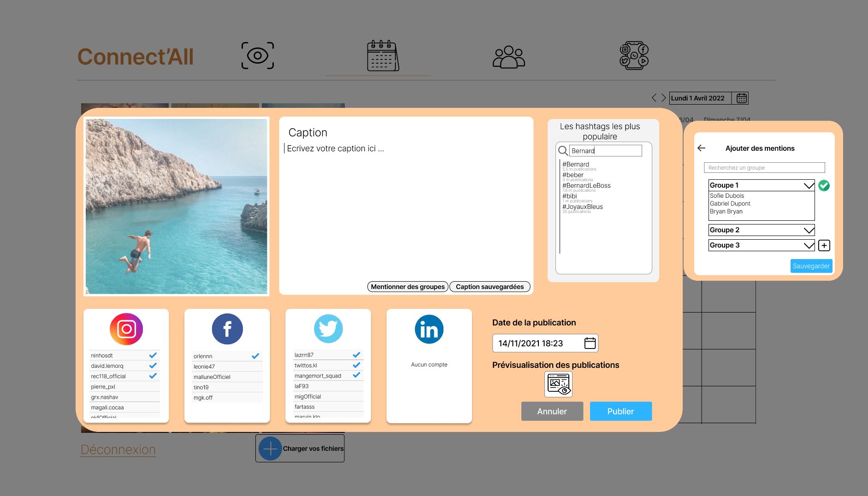Select Instagram account grx.nashav
Image resolution: width=868 pixels, height=496 pixels.
[x=124, y=397]
